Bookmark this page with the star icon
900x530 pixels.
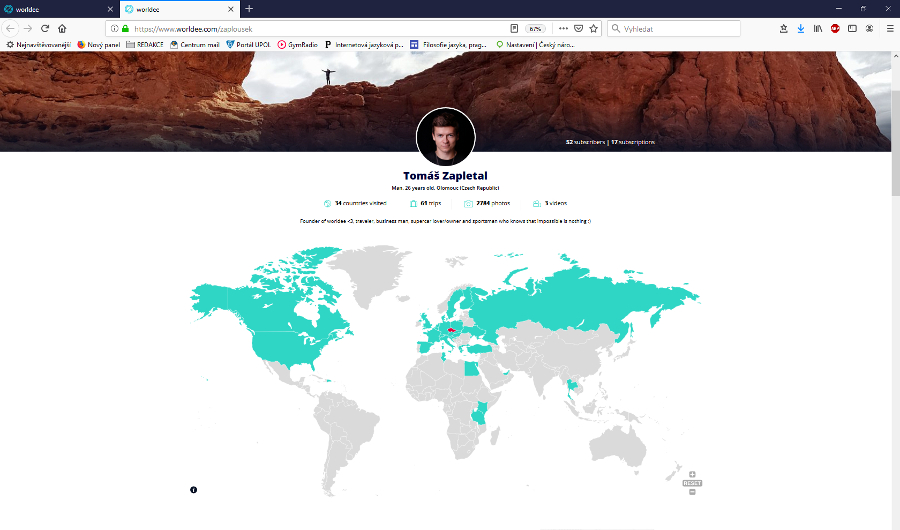(x=593, y=29)
